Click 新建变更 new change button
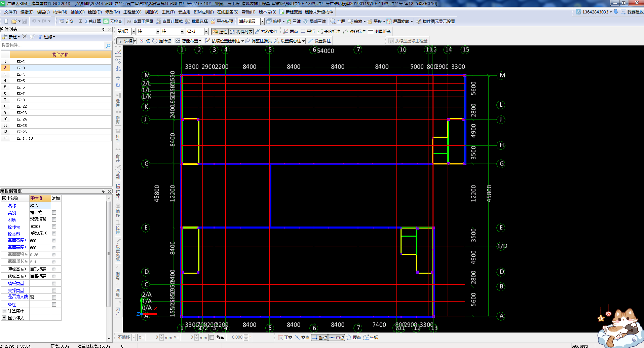This screenshot has width=644, height=348. (291, 12)
